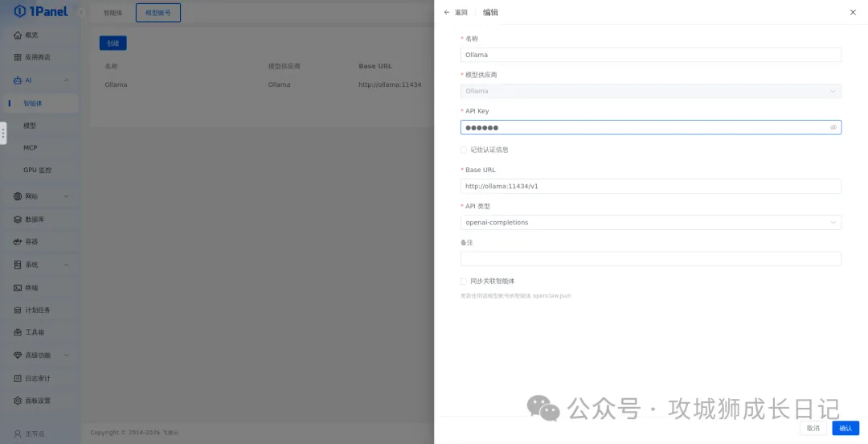868x444 pixels.
Task: Click the 数据库 database icon
Action: 18,220
